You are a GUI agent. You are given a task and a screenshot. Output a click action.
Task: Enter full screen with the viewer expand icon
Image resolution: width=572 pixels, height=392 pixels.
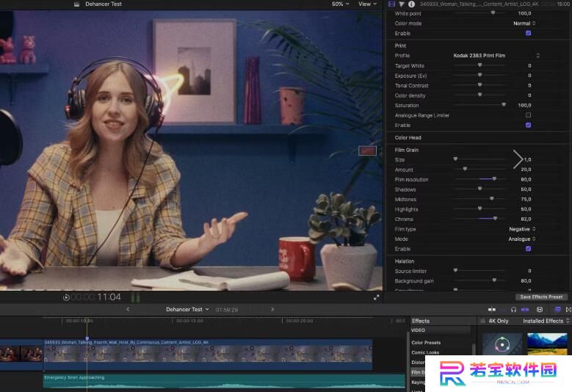377,297
